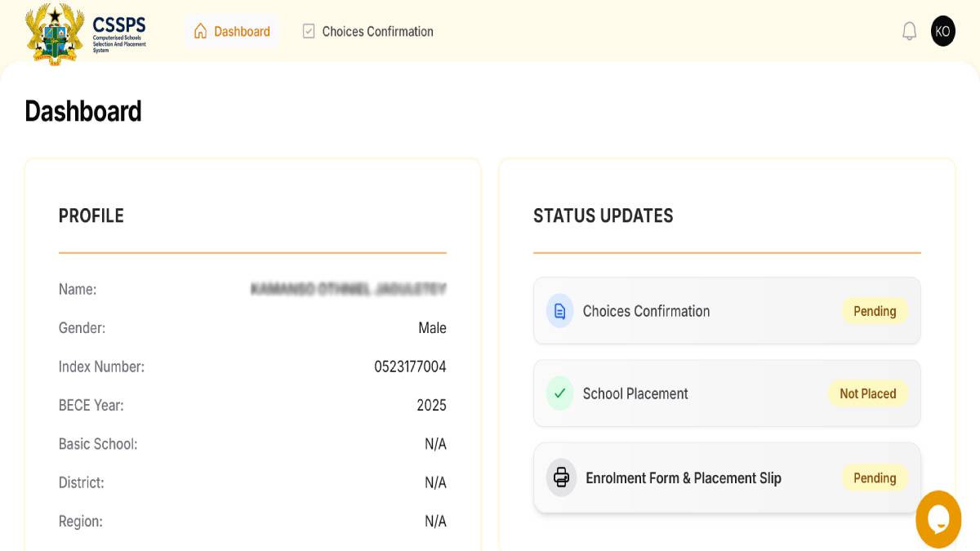Click the Not Placed badge
This screenshot has height=551, width=980.
[x=868, y=393]
